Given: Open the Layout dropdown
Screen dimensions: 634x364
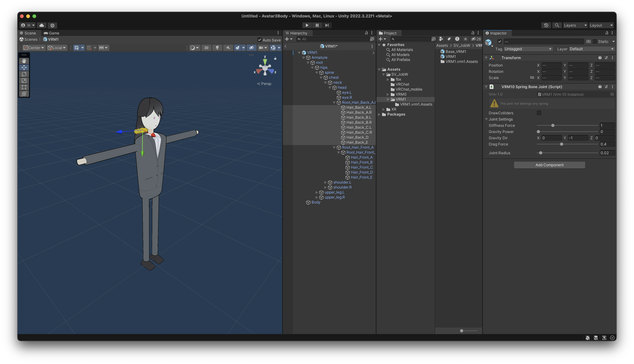Looking at the screenshot, I should coord(601,25).
